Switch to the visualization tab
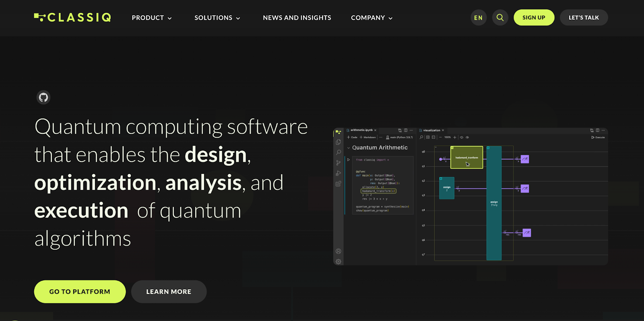644x321 pixels. pos(431,130)
